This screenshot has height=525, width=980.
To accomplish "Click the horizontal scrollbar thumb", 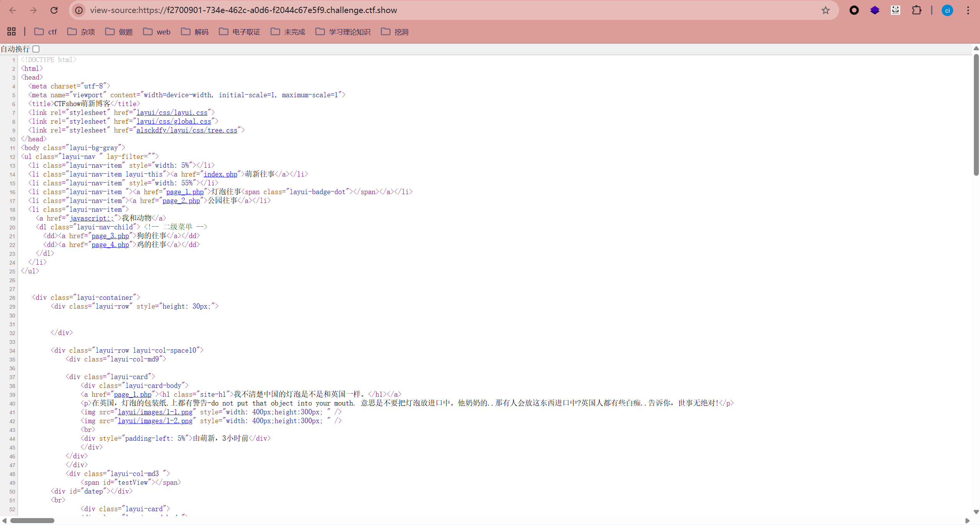I will (x=32, y=520).
